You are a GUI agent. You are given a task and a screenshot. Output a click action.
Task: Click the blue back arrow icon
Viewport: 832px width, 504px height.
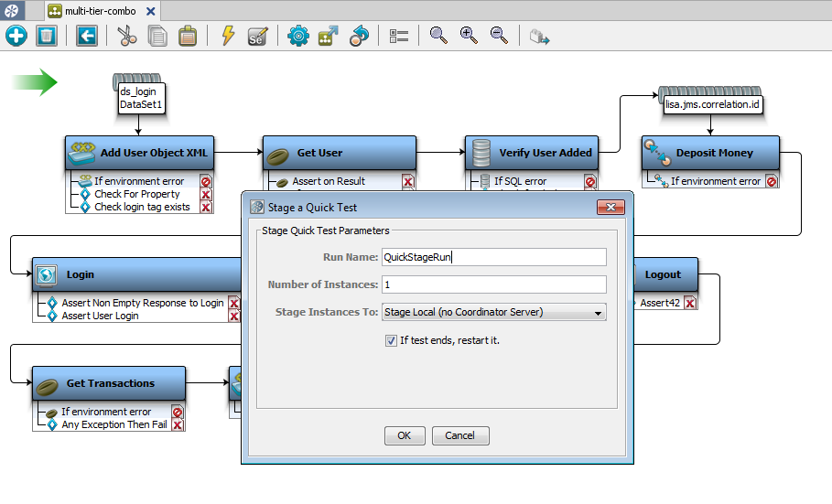tap(86, 36)
